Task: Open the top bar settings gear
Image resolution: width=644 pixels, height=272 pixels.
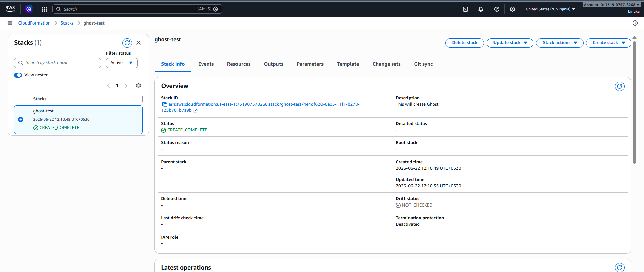Action: point(512,9)
